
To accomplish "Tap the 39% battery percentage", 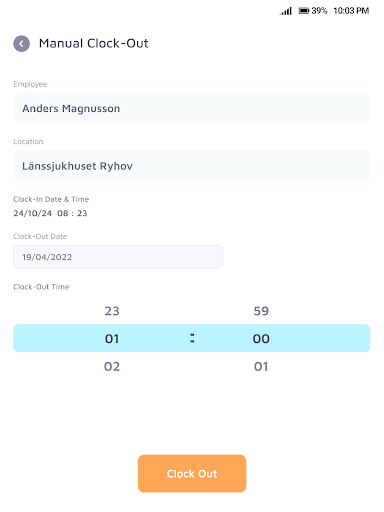I will tap(319, 11).
